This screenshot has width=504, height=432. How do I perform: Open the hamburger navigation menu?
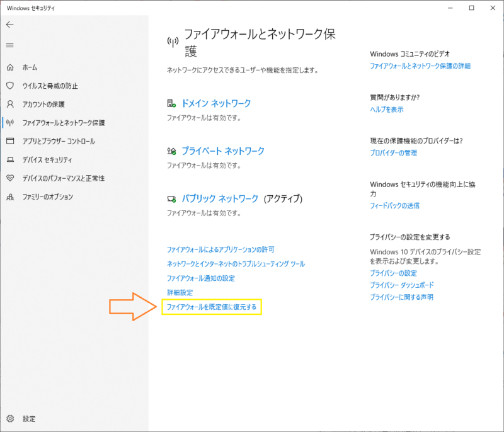[x=10, y=45]
